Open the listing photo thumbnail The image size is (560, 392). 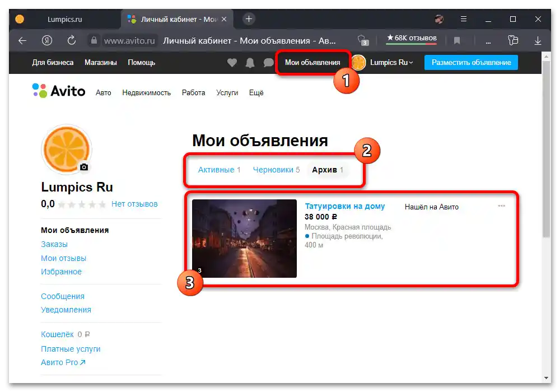(244, 239)
